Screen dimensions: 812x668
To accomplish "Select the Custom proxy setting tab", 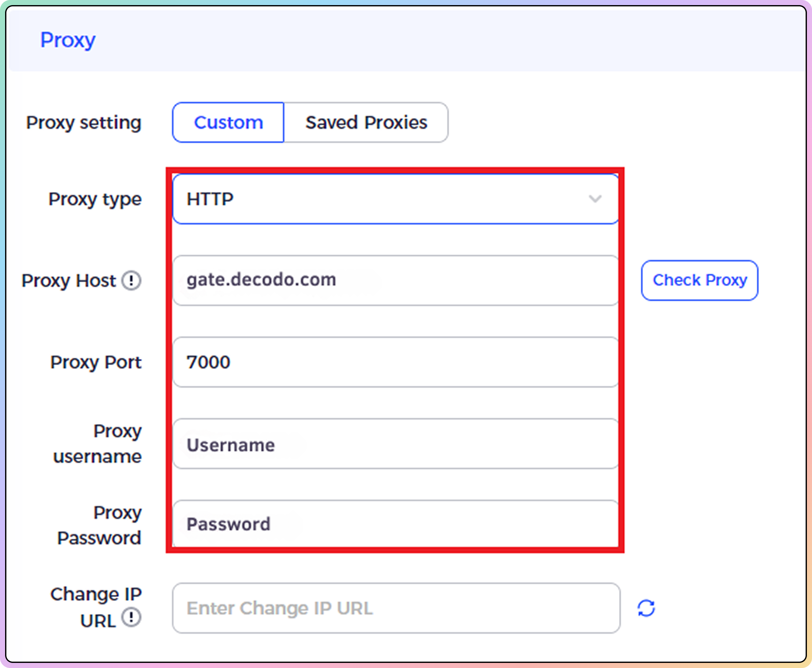I will pyautogui.click(x=228, y=122).
